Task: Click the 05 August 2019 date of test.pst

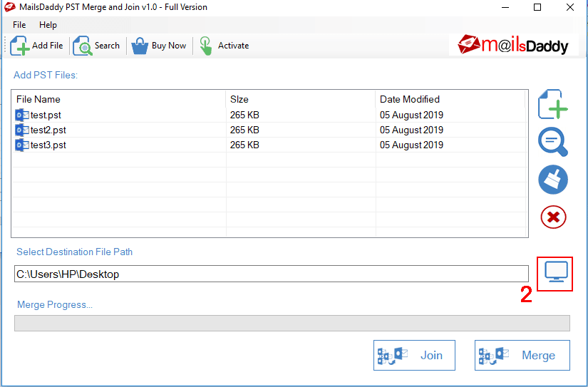Action: [411, 115]
